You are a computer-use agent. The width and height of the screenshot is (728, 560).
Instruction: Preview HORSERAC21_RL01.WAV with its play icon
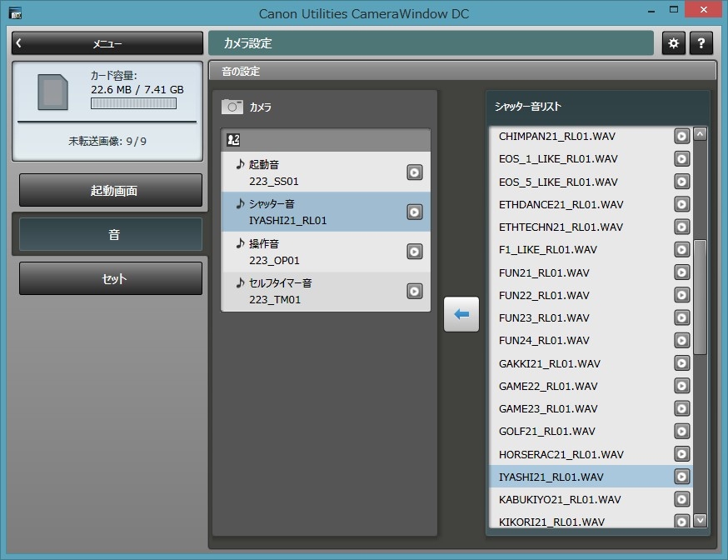(x=681, y=454)
